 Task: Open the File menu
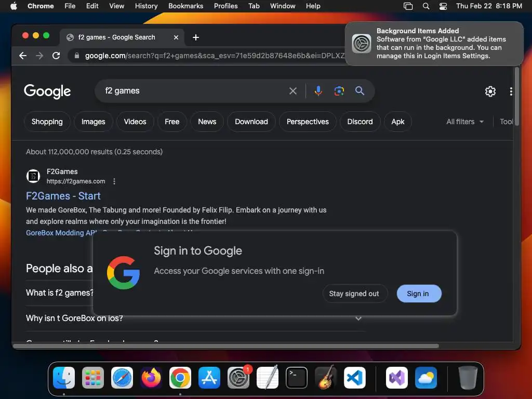(70, 6)
